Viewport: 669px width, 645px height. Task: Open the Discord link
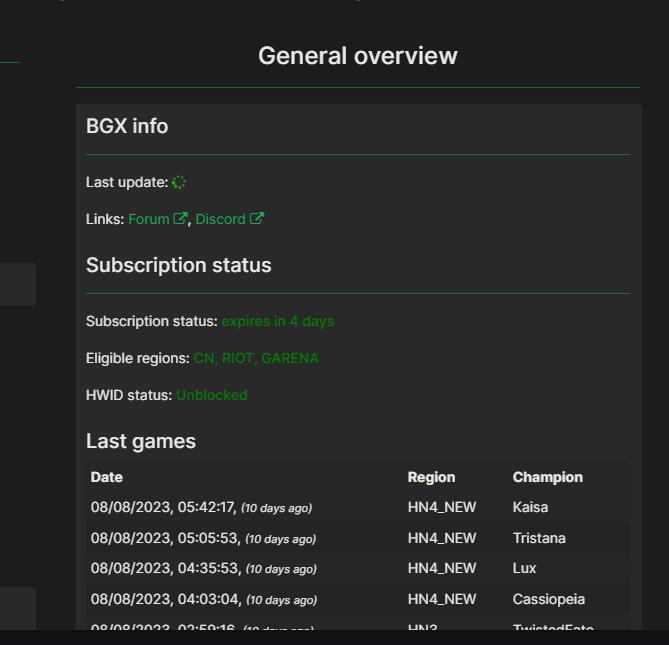(220, 219)
